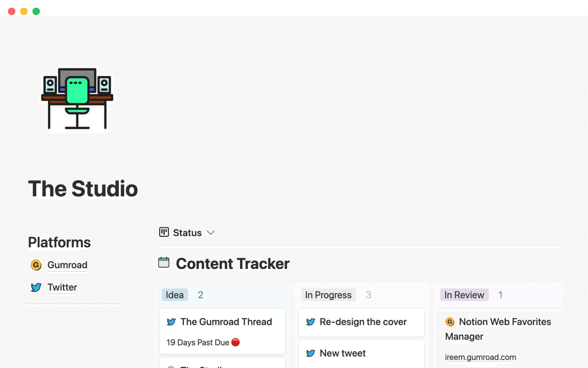Click the Twitter bird icon in the sidebar

[x=36, y=287]
